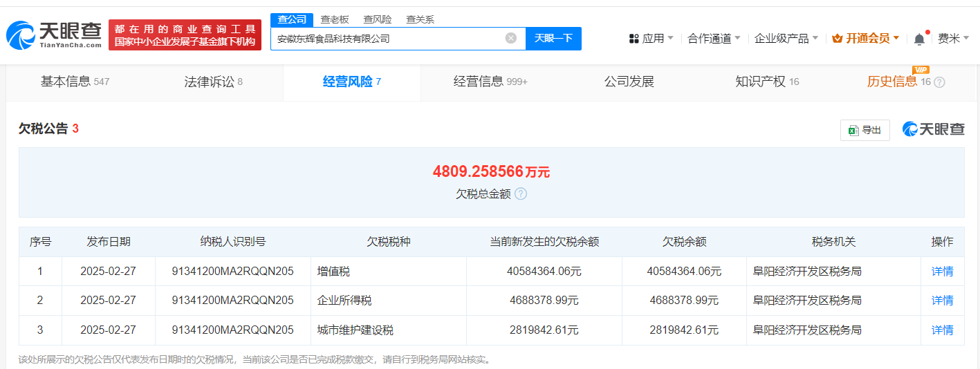Click the red promotional banner 都在用的商业查询工具

pos(185,35)
